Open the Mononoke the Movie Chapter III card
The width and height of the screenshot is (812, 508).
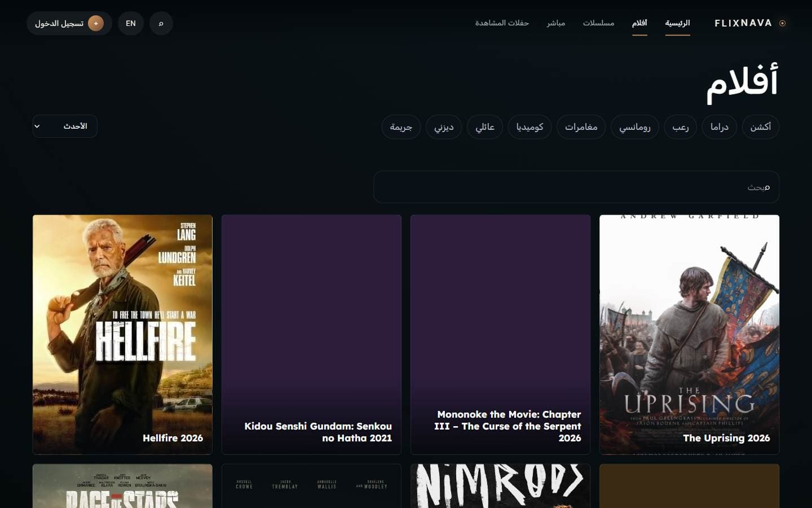tap(501, 334)
